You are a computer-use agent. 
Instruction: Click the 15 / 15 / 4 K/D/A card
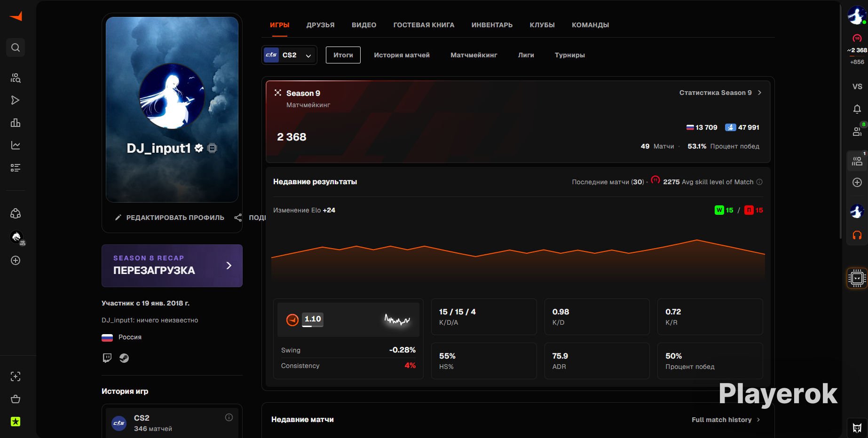click(x=484, y=317)
